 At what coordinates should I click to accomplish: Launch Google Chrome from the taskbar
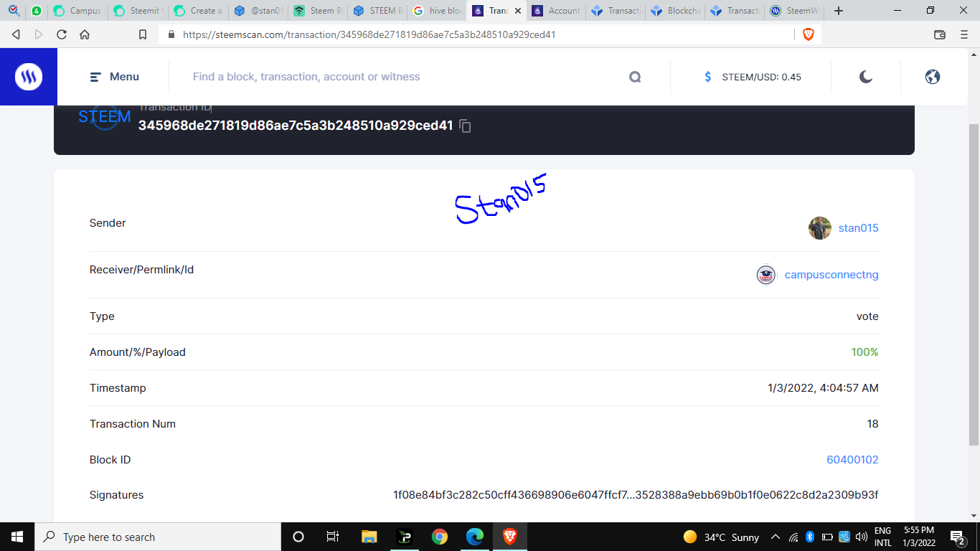pyautogui.click(x=440, y=537)
